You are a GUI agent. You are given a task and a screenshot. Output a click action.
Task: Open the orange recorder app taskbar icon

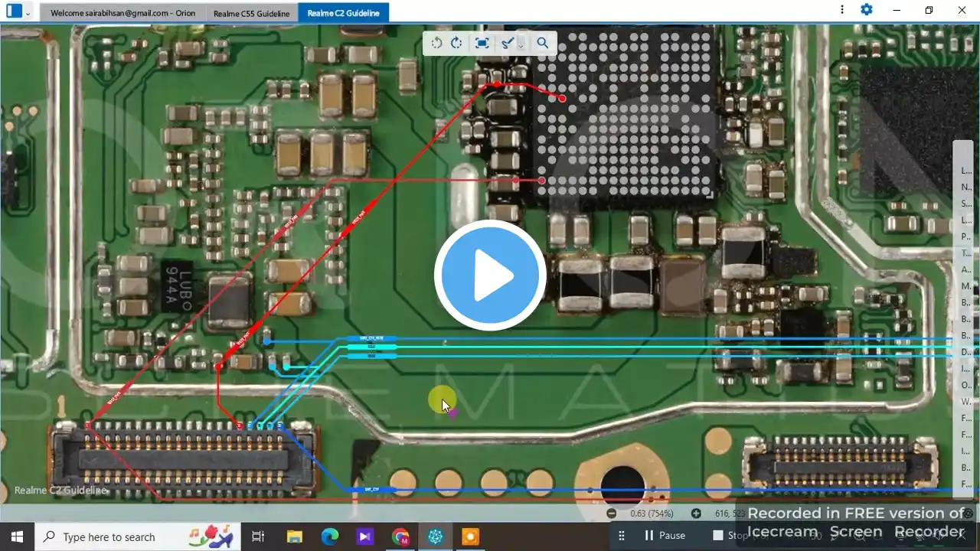471,536
